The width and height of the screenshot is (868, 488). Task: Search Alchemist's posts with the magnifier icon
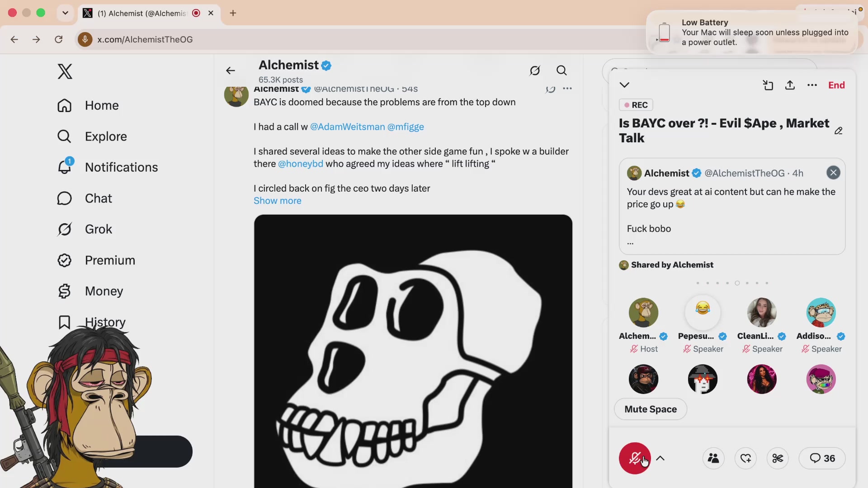click(x=561, y=70)
